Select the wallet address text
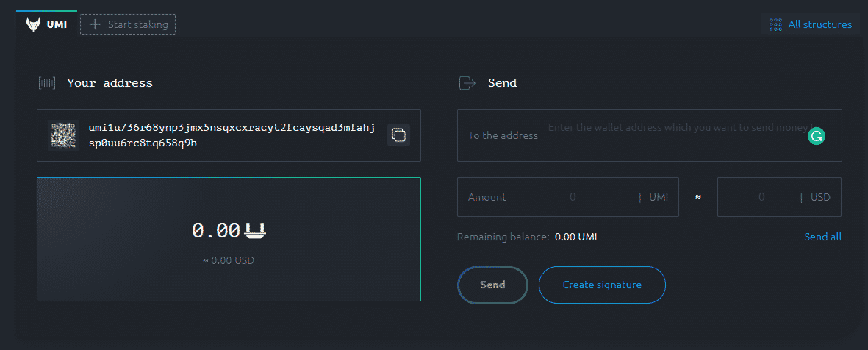The height and width of the screenshot is (350, 868). coord(232,135)
